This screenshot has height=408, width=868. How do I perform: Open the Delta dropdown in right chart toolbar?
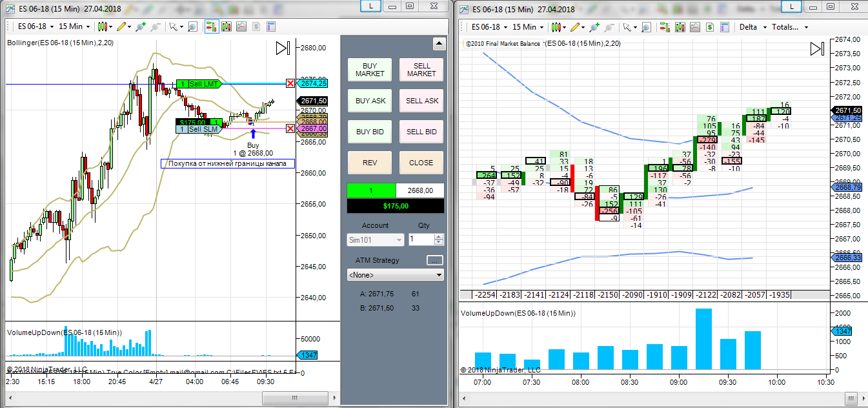click(753, 26)
